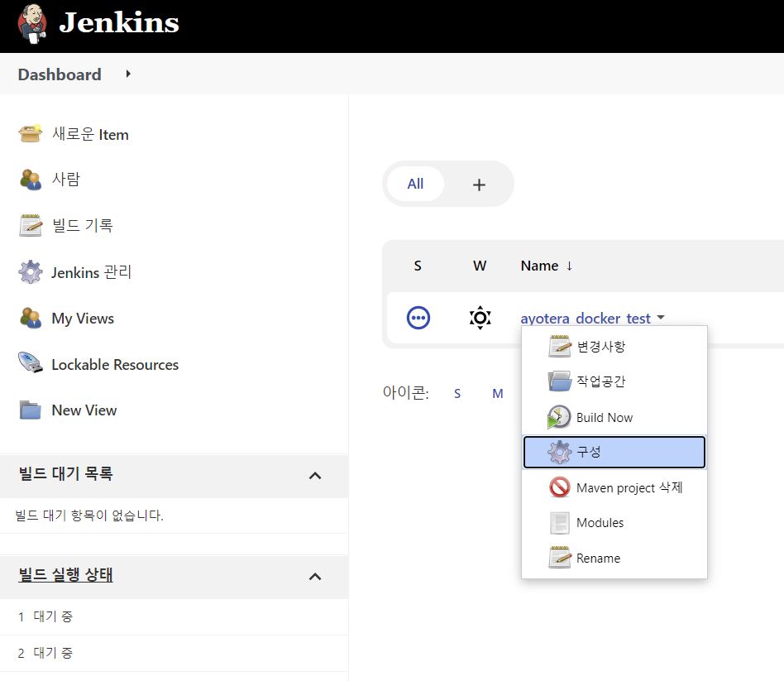The image size is (784, 681).
Task: Open the Lockable Resources link
Action: click(x=115, y=365)
